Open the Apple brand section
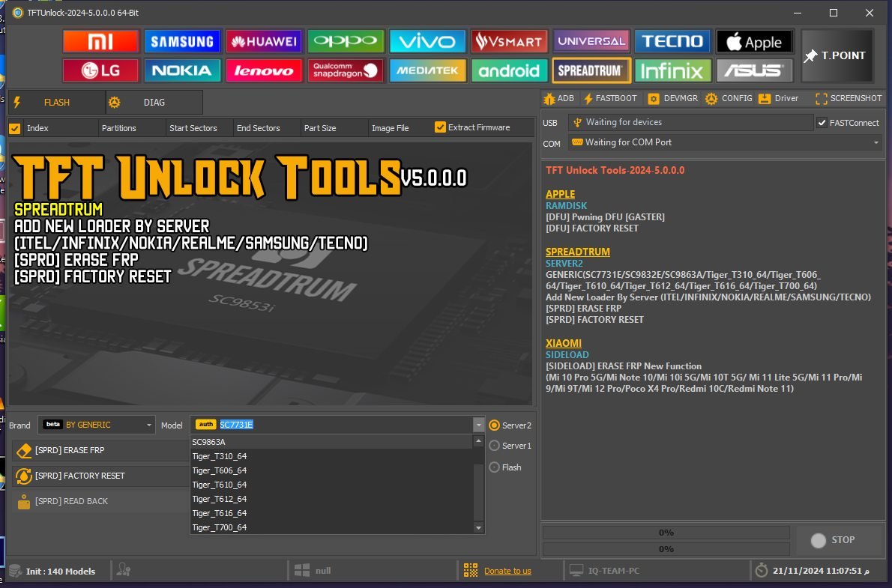The width and height of the screenshot is (892, 588). coord(754,41)
